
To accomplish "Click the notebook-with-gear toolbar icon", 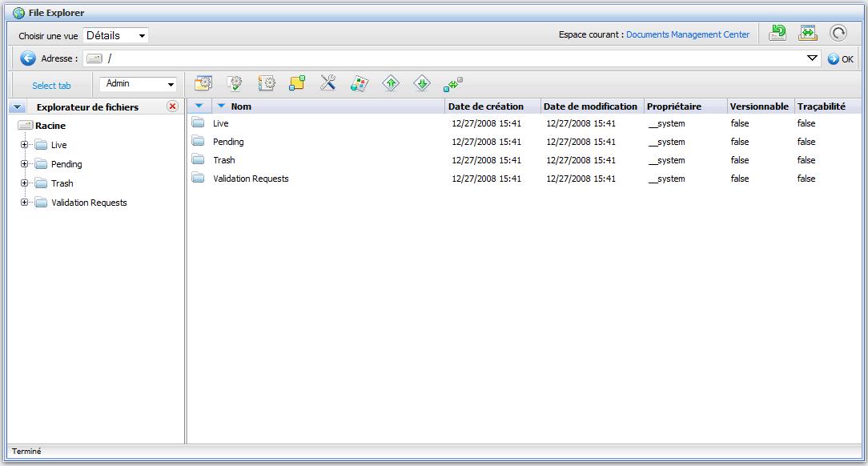I will (x=267, y=83).
